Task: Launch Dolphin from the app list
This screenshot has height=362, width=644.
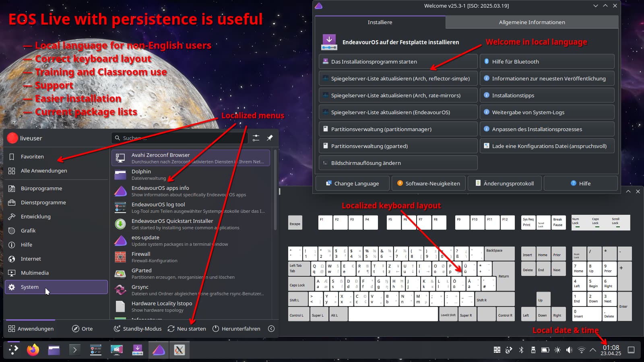Action: tap(191, 175)
